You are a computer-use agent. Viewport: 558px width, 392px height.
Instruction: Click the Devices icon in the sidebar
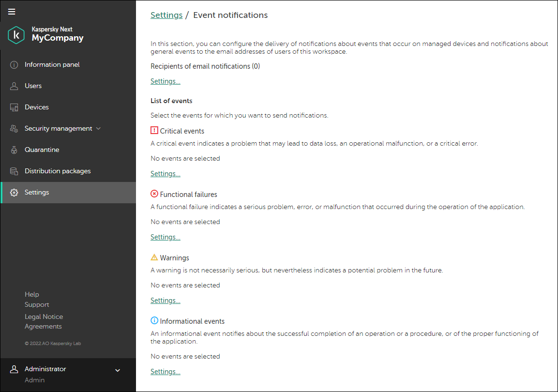(x=15, y=107)
